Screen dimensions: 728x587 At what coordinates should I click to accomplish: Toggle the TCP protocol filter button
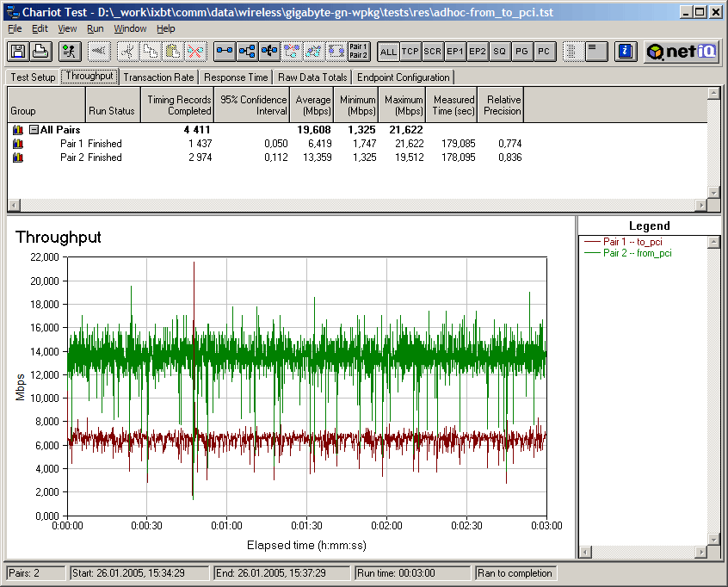click(410, 52)
